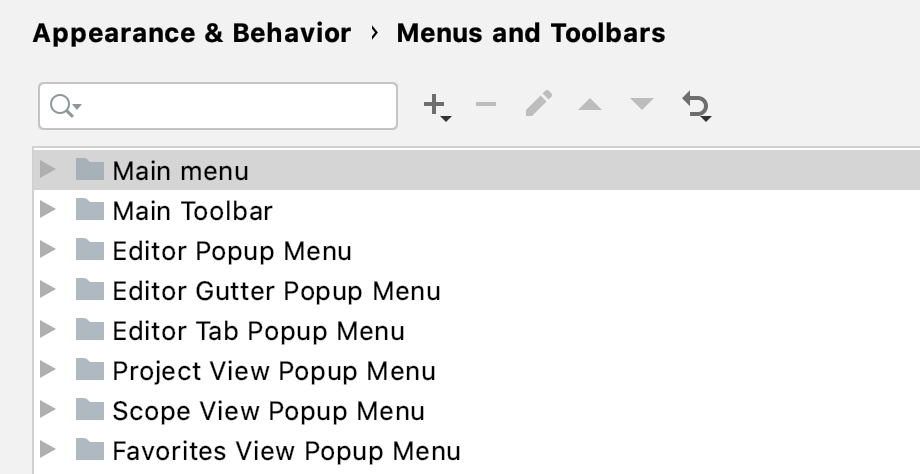The image size is (920, 474).
Task: Click the Edit pencil icon
Action: [x=539, y=103]
